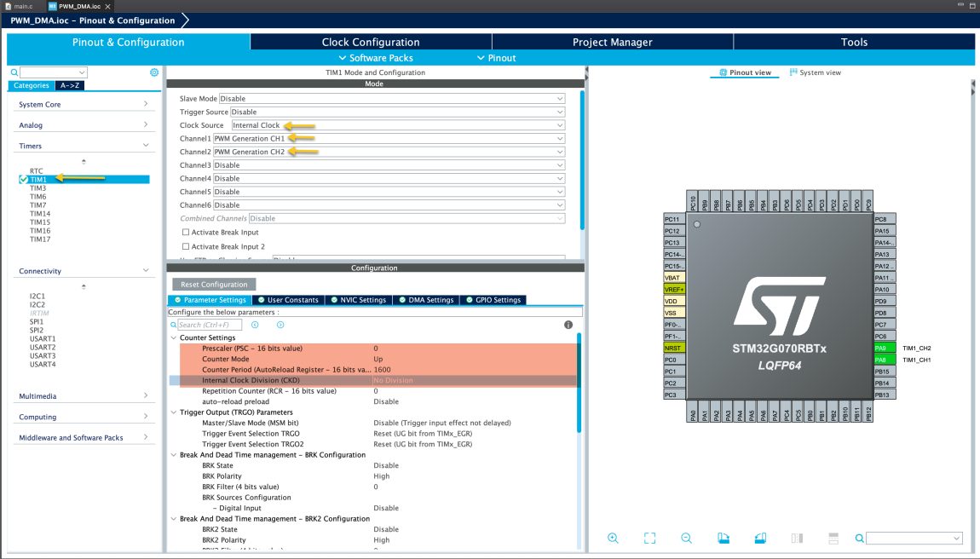Click the PA10 pin on chip
The image size is (980, 559).
[x=884, y=290]
